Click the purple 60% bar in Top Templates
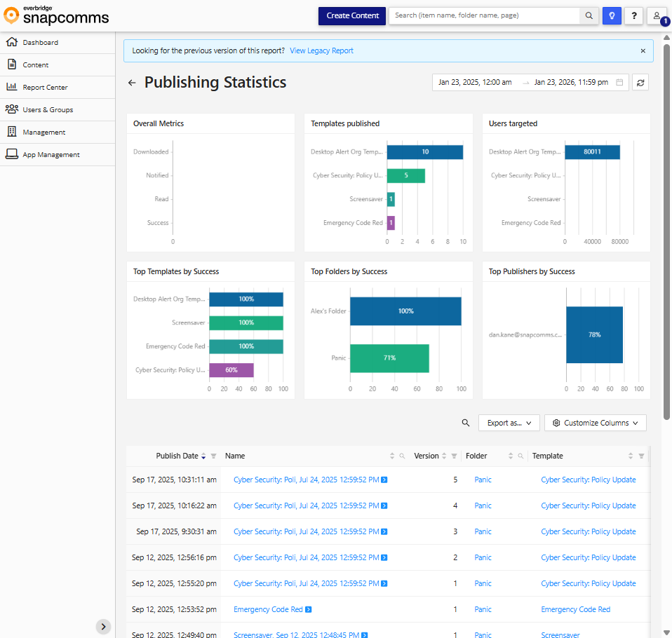The image size is (672, 638). (231, 370)
